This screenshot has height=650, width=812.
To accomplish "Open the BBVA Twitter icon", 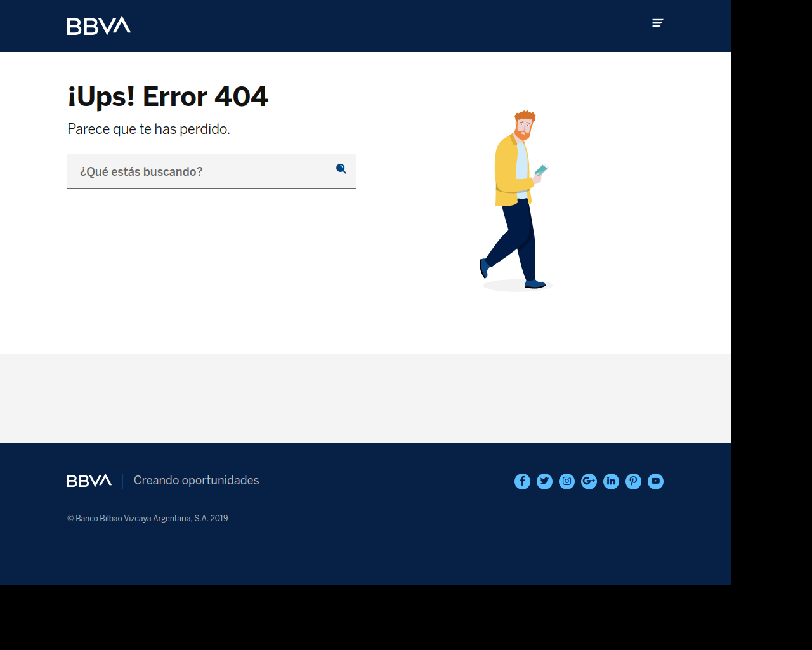I will tap(544, 481).
